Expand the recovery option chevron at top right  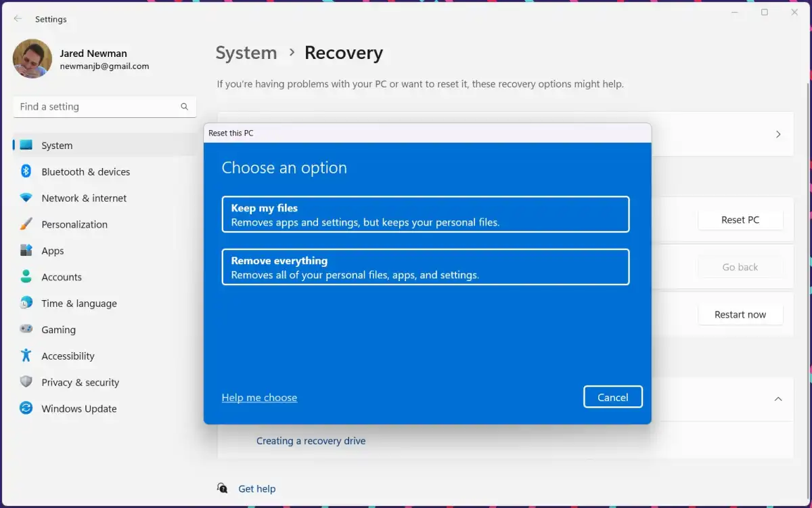[x=777, y=134]
